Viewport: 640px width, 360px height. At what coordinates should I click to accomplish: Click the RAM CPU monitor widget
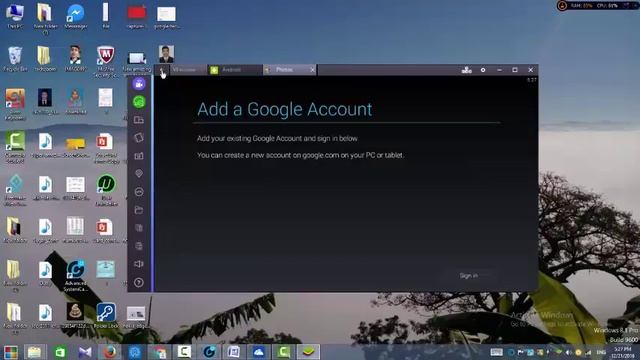(597, 6)
